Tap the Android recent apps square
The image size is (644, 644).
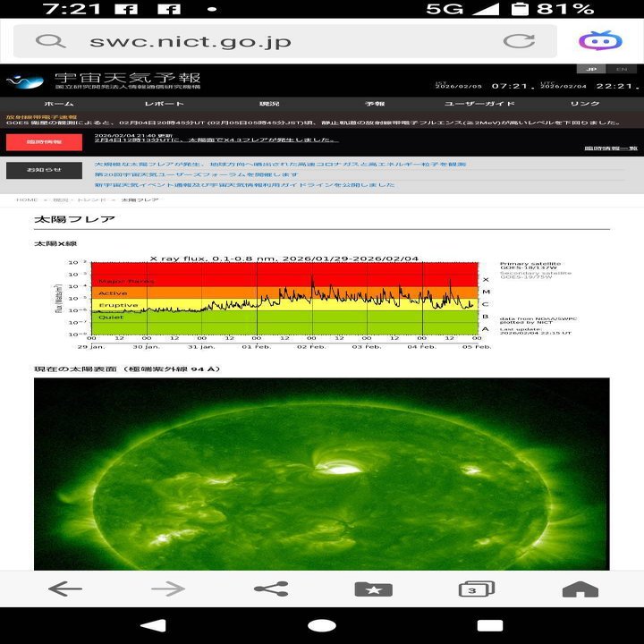point(490,625)
